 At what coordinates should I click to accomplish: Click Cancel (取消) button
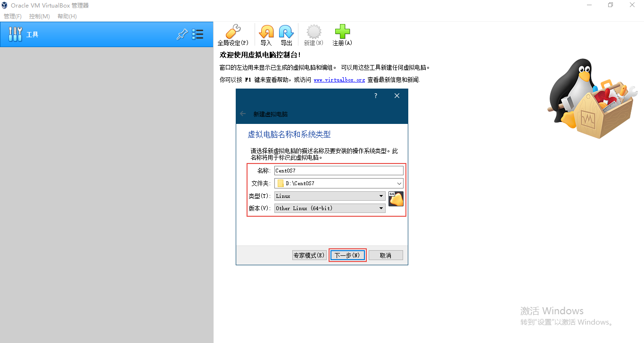(386, 255)
